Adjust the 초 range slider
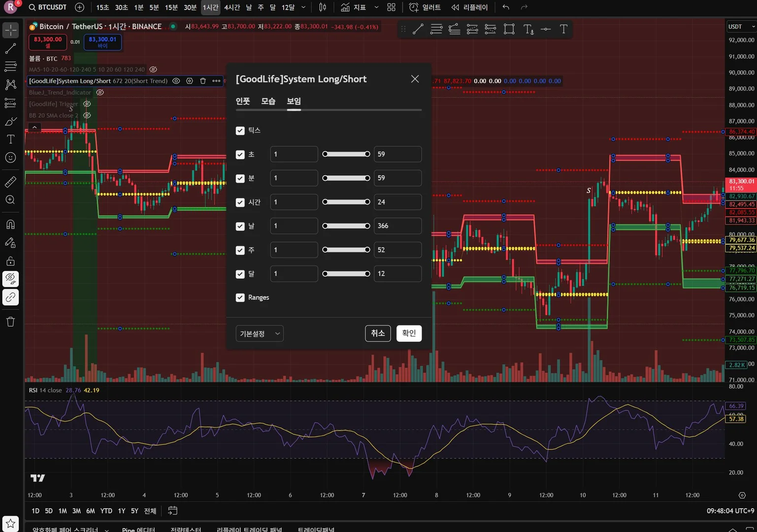The image size is (757, 532). 346,154
